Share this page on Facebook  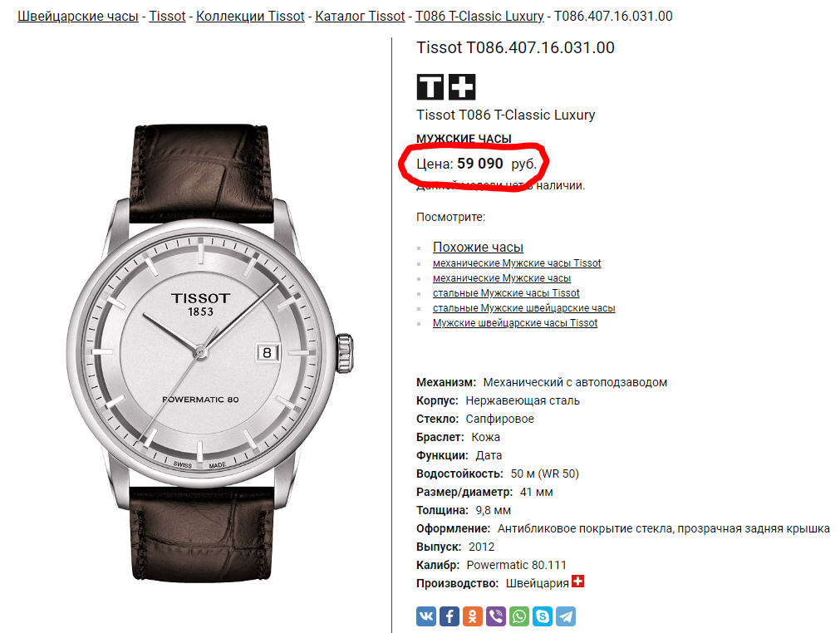coord(449,616)
